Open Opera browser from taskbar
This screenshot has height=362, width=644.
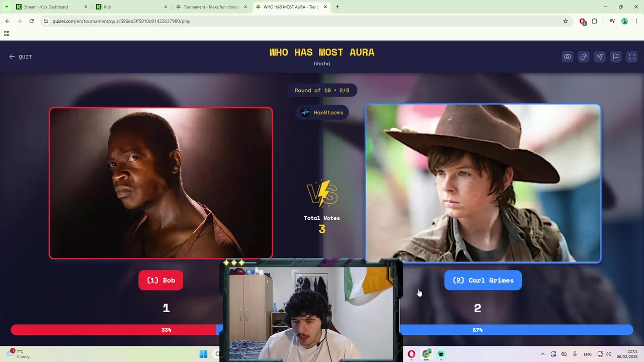pos(412,354)
